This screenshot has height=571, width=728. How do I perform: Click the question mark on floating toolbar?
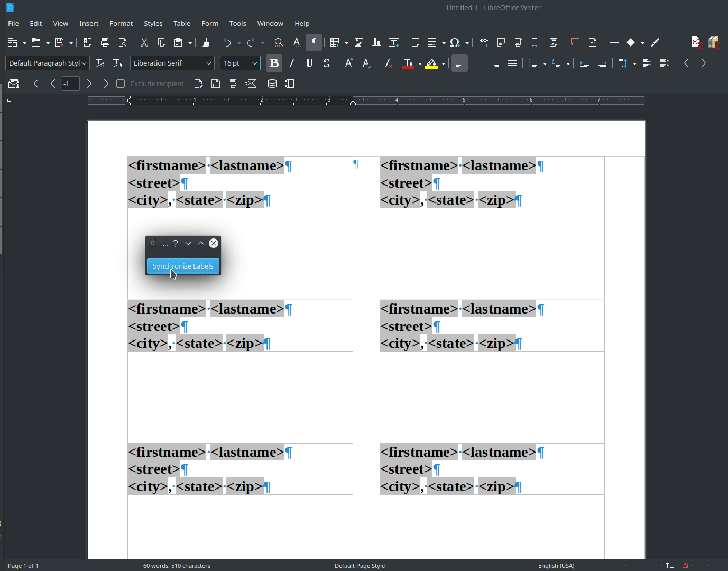176,243
